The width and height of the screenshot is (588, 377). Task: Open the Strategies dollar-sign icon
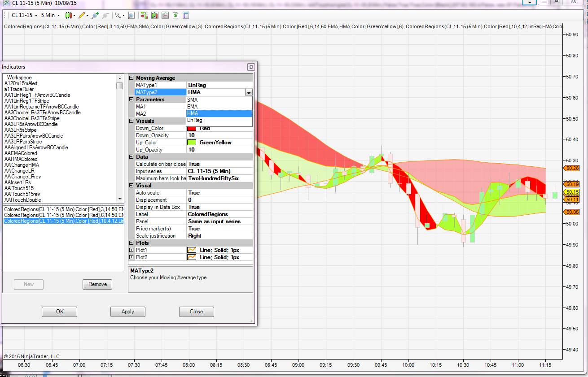176,15
